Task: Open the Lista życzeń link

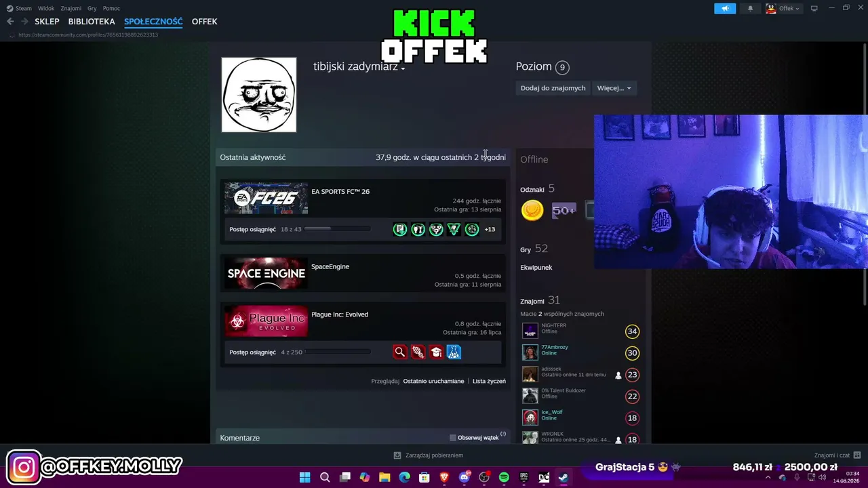Action: [489, 382]
